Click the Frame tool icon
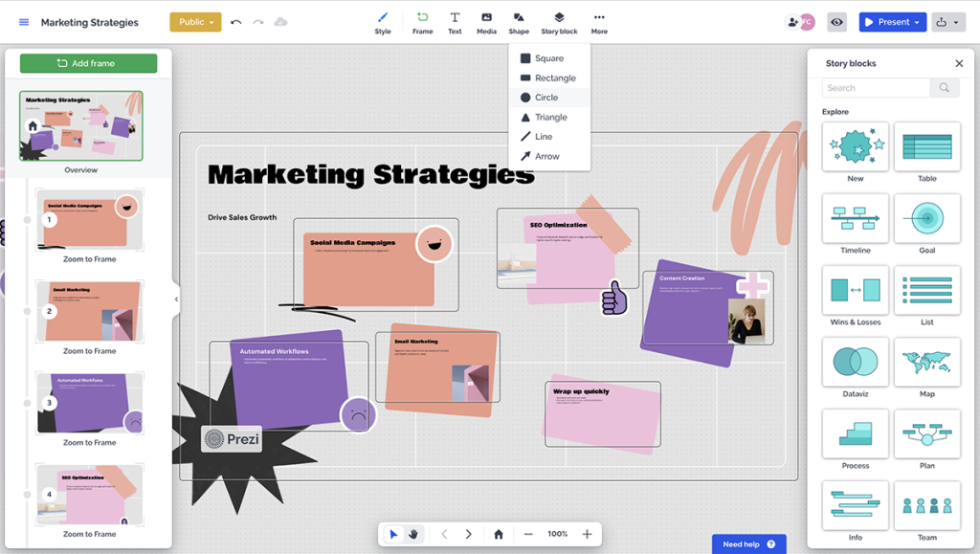 point(422,21)
